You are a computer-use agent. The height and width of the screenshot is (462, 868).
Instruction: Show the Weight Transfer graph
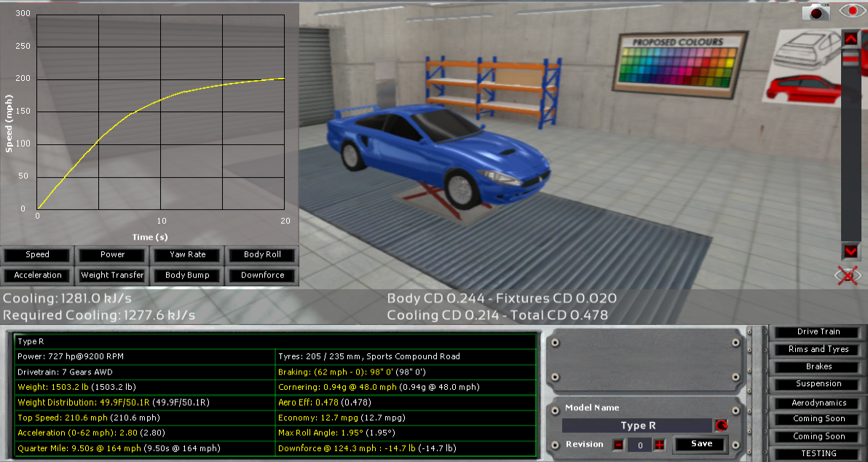[111, 275]
